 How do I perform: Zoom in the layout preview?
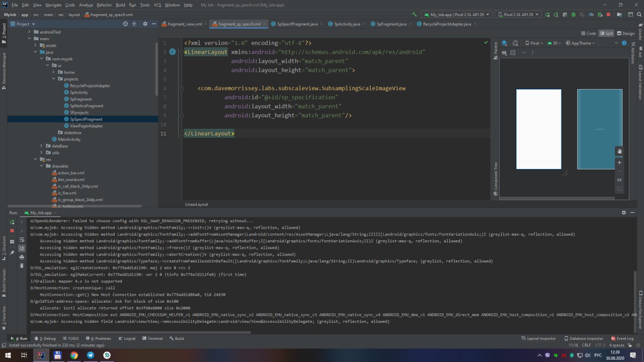coord(619,162)
